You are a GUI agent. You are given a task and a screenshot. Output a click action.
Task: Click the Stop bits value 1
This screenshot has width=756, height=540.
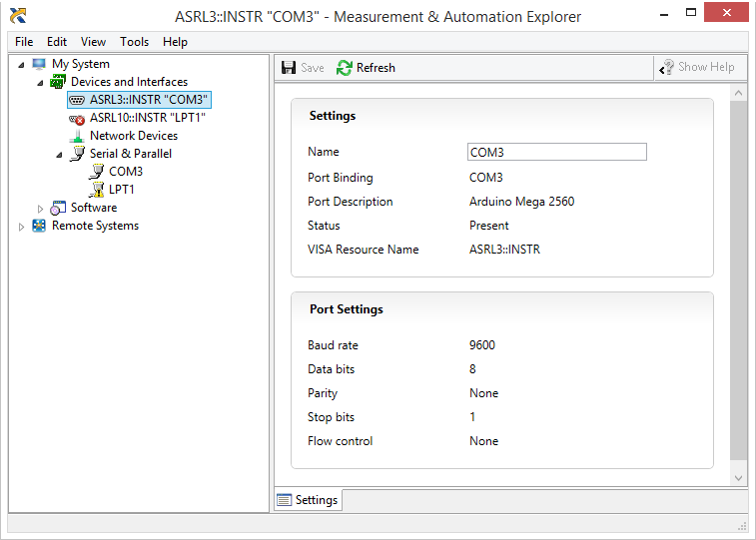(x=472, y=417)
